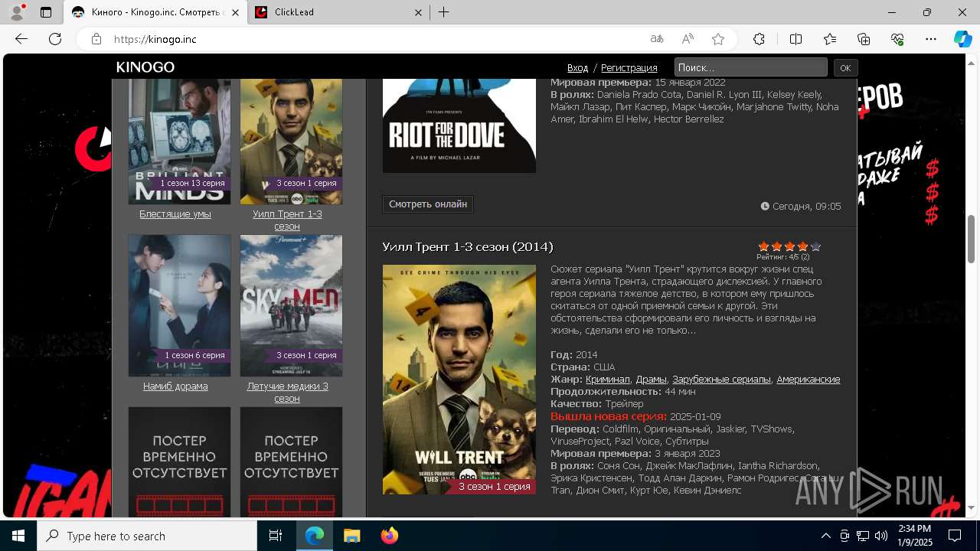Screen dimensions: 980x551
Task: Open the Riot for the Dove poster
Action: click(x=459, y=126)
